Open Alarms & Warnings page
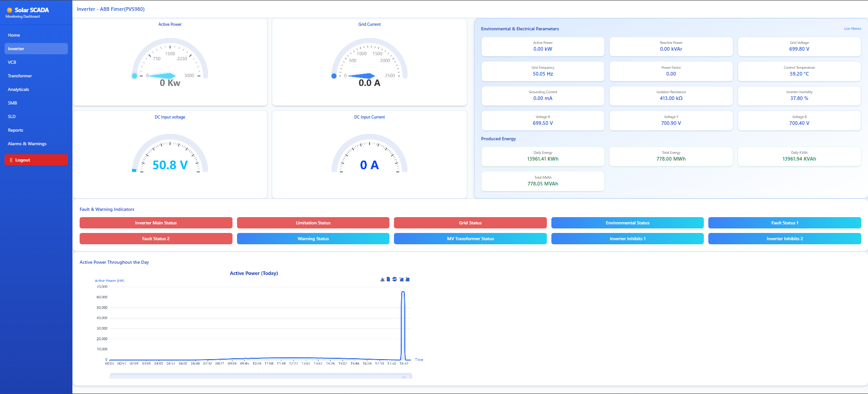This screenshot has width=868, height=394. (27, 144)
